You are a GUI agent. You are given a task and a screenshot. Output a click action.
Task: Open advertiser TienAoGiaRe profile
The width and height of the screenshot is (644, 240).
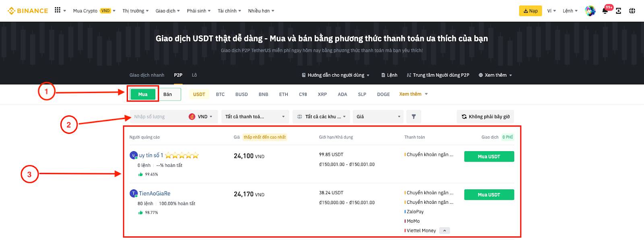[155, 193]
